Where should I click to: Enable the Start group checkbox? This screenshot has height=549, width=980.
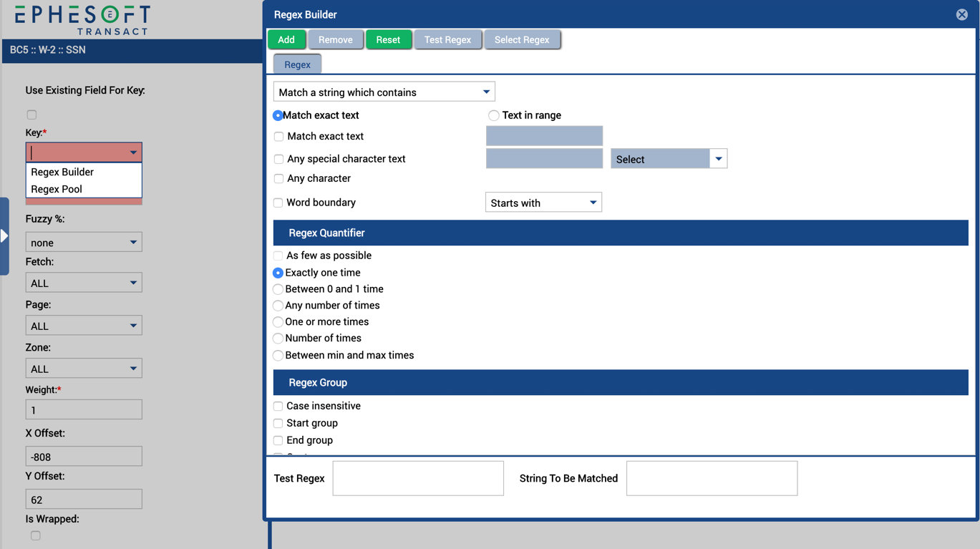tap(278, 423)
